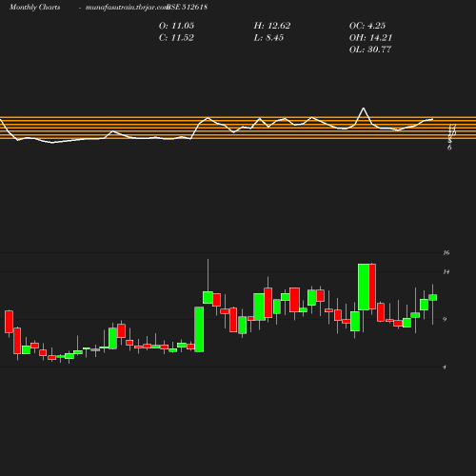Click price axis label 16

point(446,253)
